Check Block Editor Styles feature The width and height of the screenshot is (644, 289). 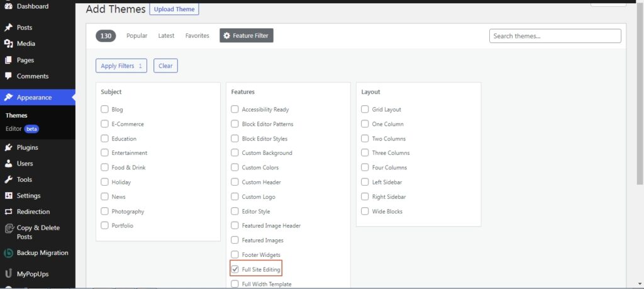[x=235, y=139]
